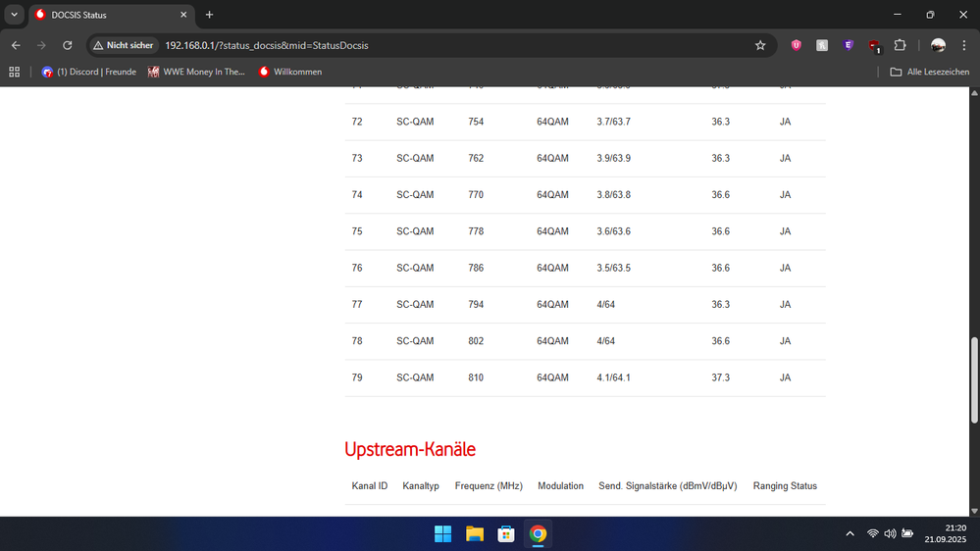Viewport: 980px width, 551px height.
Task: Click the Ranging Status column header
Action: [785, 486]
